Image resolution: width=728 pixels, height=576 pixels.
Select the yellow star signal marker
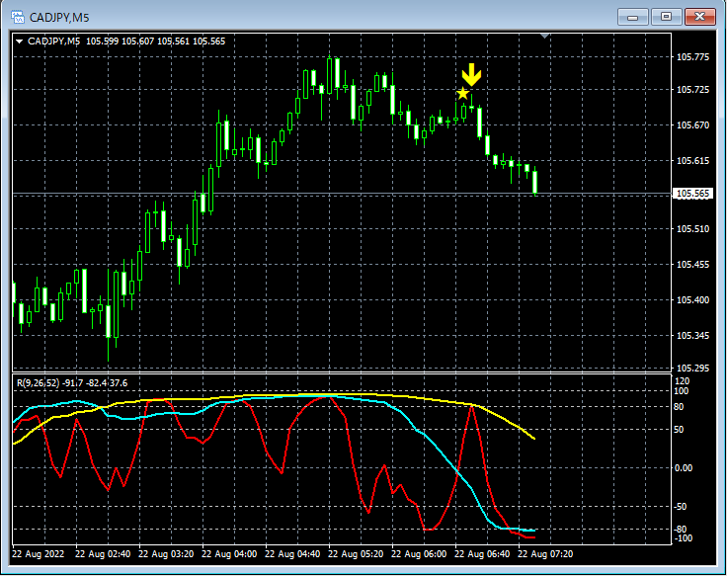tap(462, 94)
